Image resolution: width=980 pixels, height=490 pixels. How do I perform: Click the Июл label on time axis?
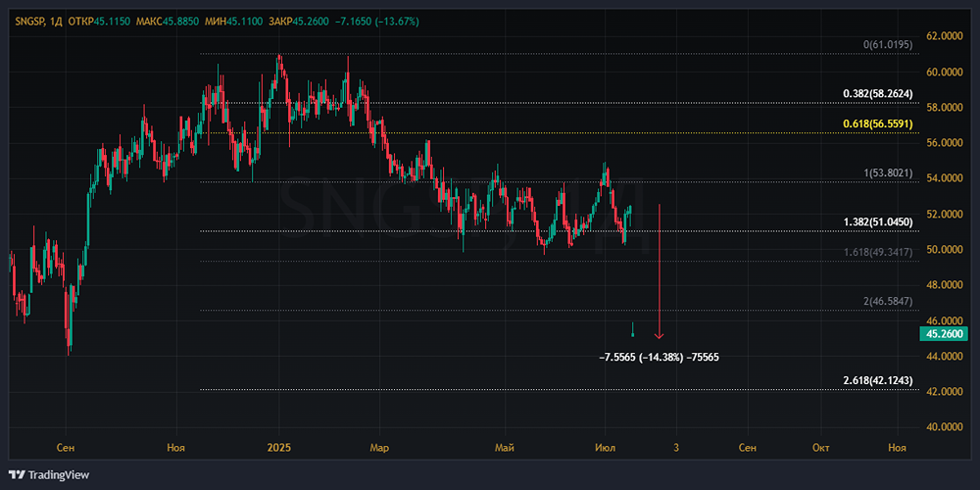(x=605, y=448)
